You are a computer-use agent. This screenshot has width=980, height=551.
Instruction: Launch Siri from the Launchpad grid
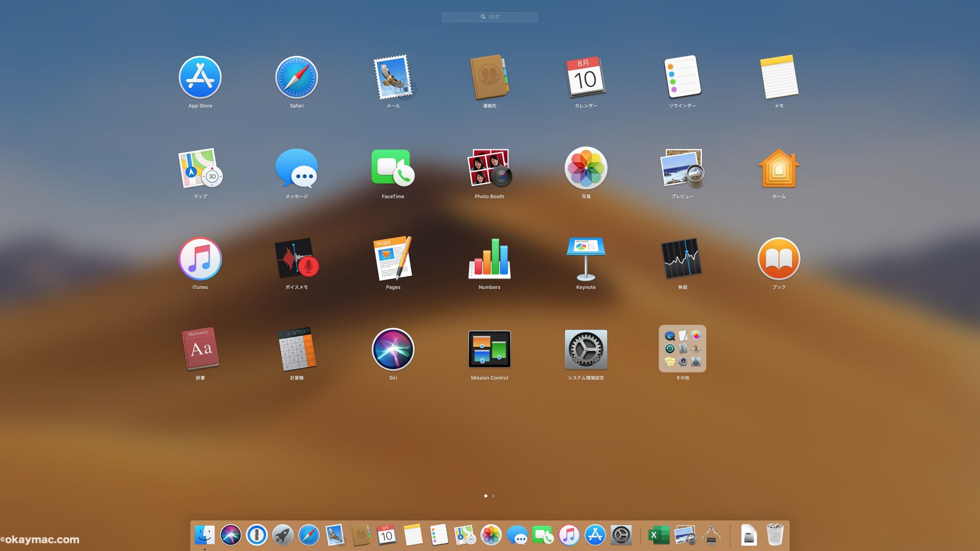[393, 349]
